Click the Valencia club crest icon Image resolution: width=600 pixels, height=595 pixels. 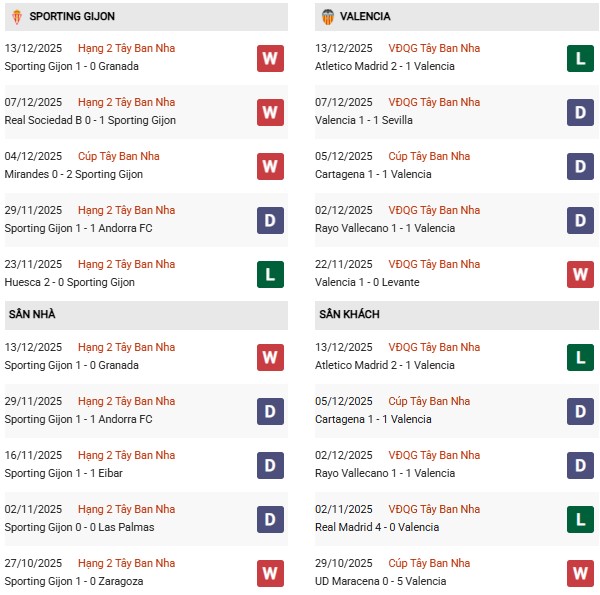[x=327, y=17]
